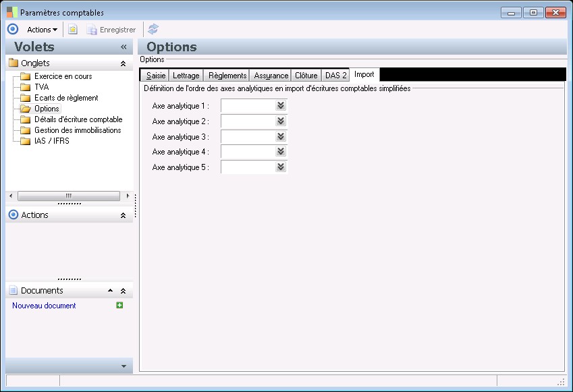Switch to the Saisie tab
The image size is (573, 392).
(x=156, y=76)
